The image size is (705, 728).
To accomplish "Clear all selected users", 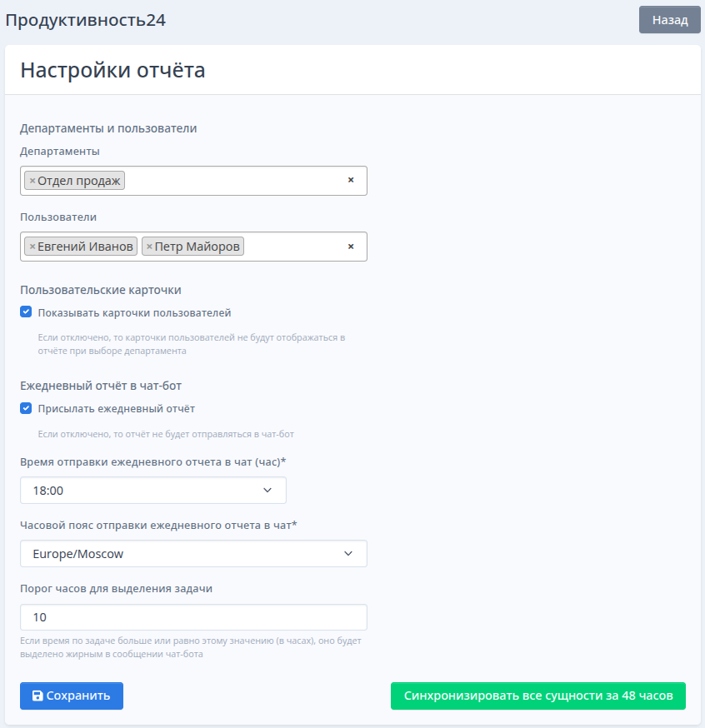I will click(351, 247).
